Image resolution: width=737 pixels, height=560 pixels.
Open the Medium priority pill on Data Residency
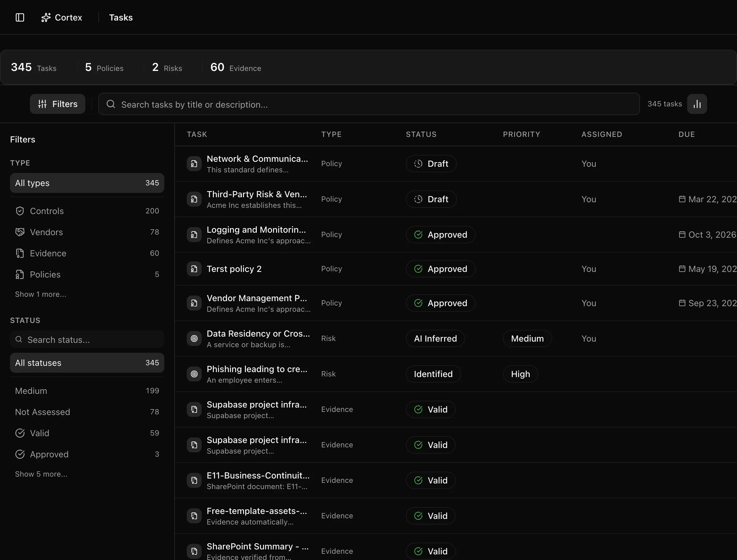click(527, 339)
